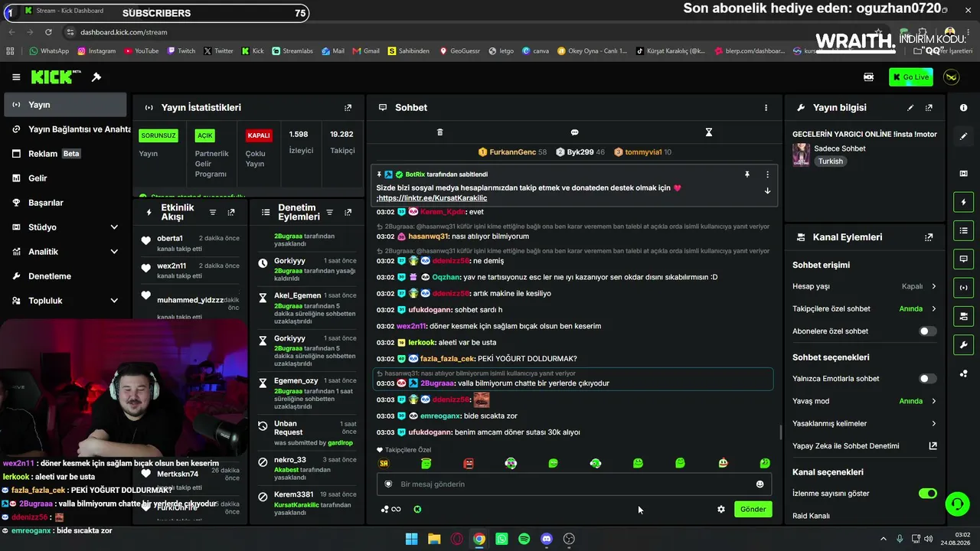Open the filter icon in Etkinlik Akışı
Image resolution: width=980 pixels, height=551 pixels.
point(213,212)
